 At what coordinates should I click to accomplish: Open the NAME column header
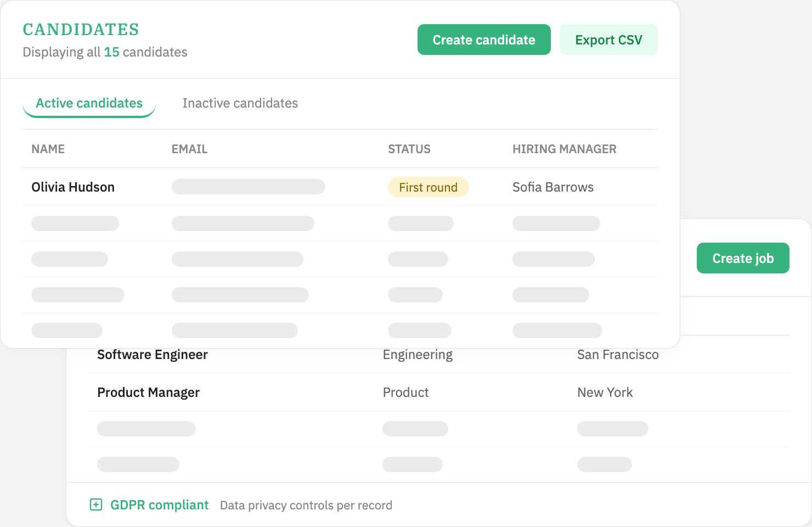[x=48, y=149]
